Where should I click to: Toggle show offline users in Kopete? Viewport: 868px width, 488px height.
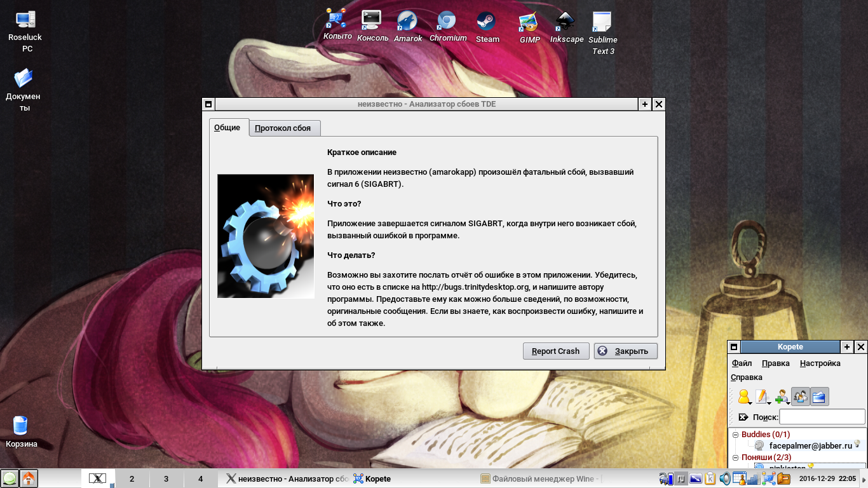click(800, 396)
